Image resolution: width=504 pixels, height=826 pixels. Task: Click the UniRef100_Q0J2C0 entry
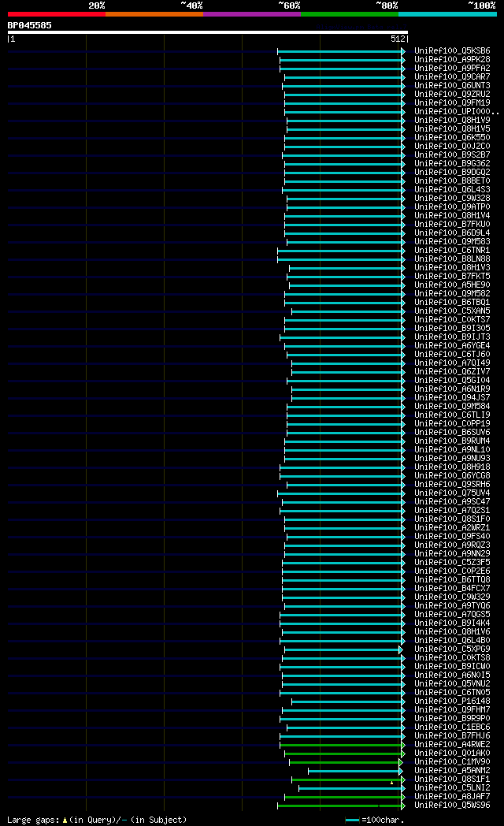click(x=452, y=147)
